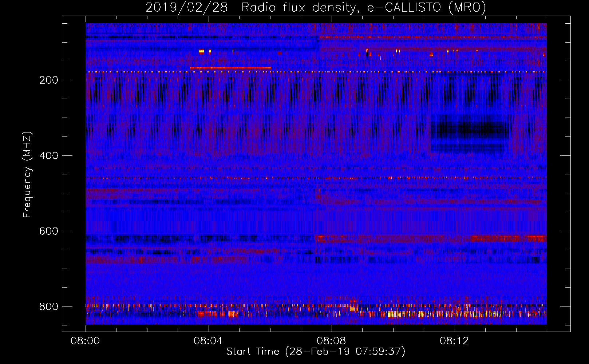Click the '800' frequency tick label
Viewport: 589px width, 364px height.
coord(49,306)
